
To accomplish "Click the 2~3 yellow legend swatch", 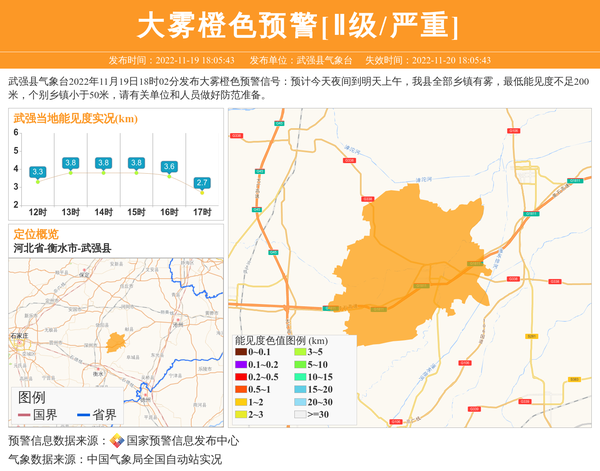I will [241, 414].
